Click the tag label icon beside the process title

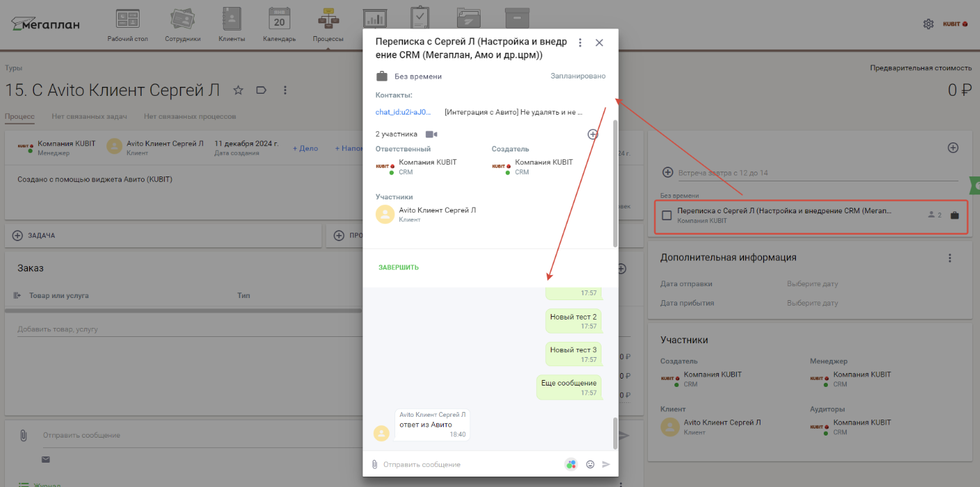(262, 90)
